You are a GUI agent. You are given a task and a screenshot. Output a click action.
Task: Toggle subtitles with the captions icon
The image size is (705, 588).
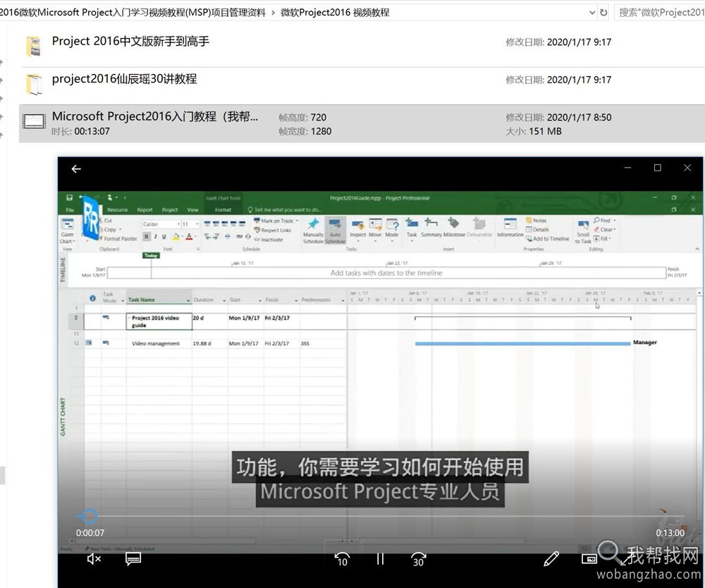(x=133, y=559)
